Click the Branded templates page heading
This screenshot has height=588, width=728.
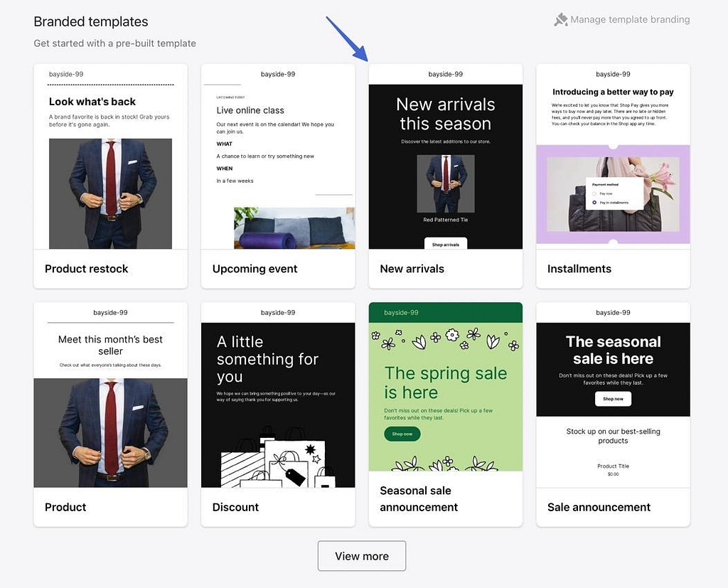(x=90, y=21)
